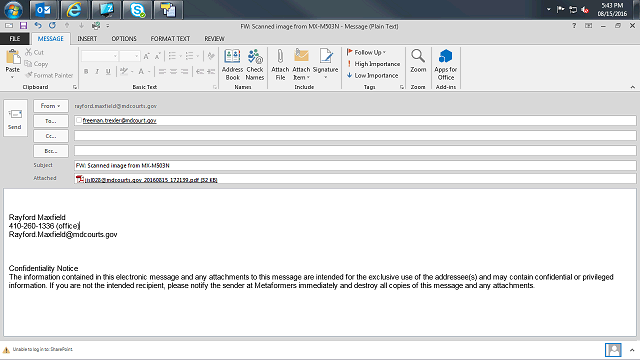Toggle Italic formatting
Screen dimensions: 640x360
pyautogui.click(x=97, y=71)
